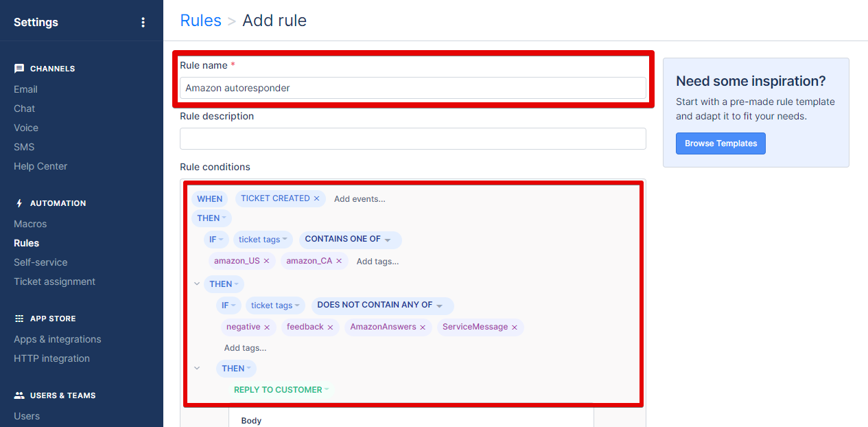Click Add tags after amazon_CA
This screenshot has height=427, width=868.
377,262
